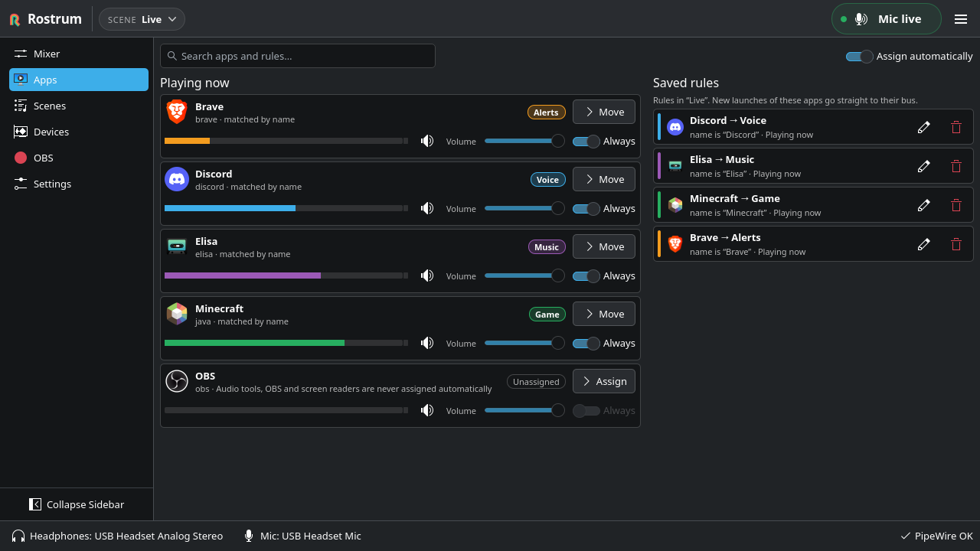The image size is (980, 551).
Task: Open OBS page in sidebar
Action: 79,158
